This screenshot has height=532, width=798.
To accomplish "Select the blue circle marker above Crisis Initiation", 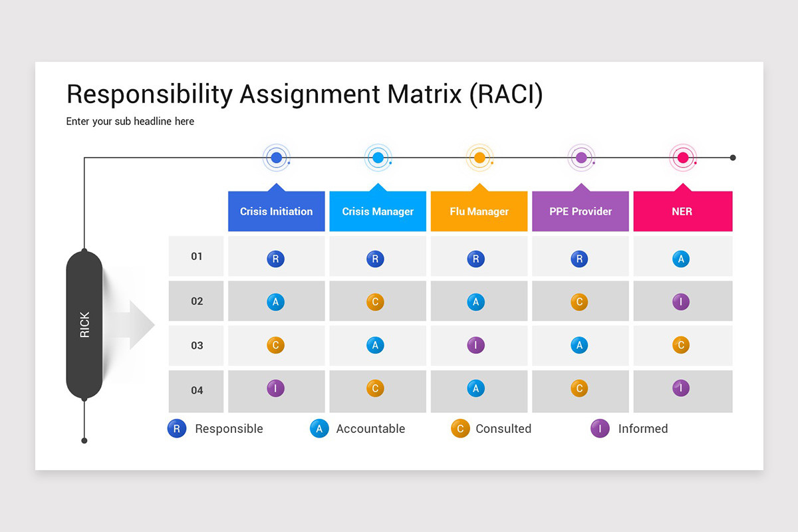I will tap(277, 158).
